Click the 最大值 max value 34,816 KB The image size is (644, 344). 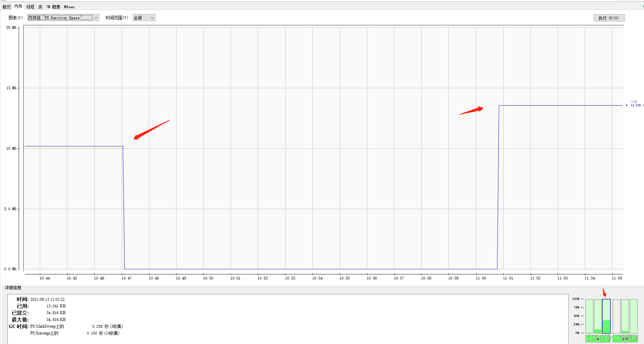tap(56, 320)
